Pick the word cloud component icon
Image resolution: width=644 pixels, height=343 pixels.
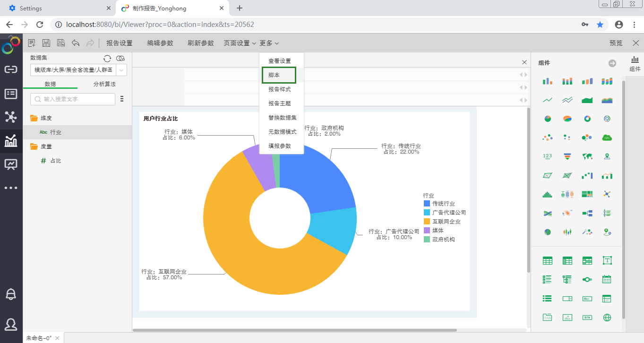(x=607, y=137)
